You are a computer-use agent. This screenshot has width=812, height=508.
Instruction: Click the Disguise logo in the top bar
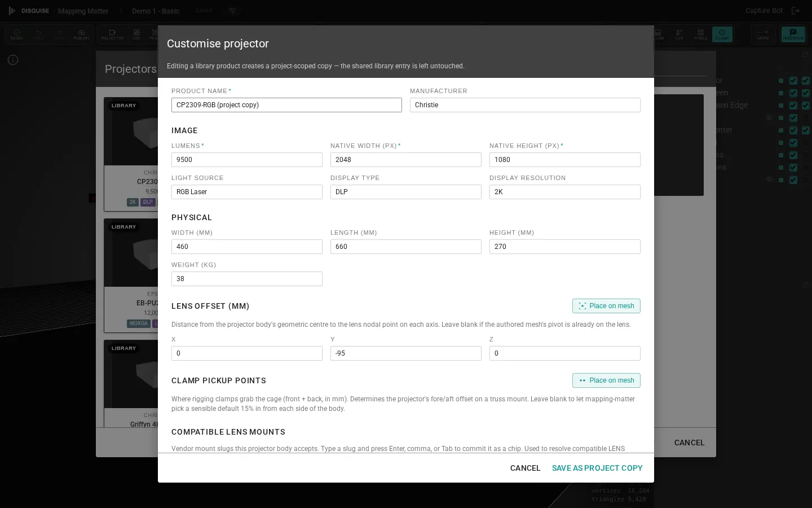(x=29, y=11)
